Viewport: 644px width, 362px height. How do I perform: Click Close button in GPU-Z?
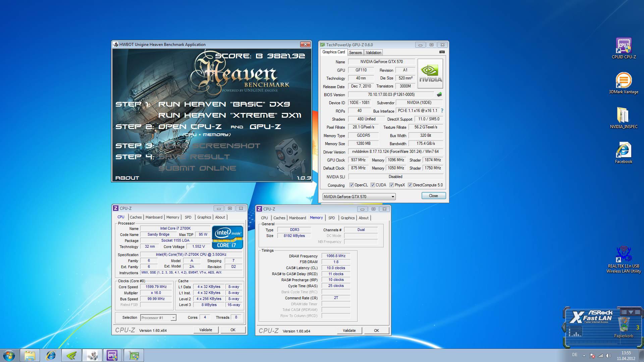pyautogui.click(x=433, y=196)
